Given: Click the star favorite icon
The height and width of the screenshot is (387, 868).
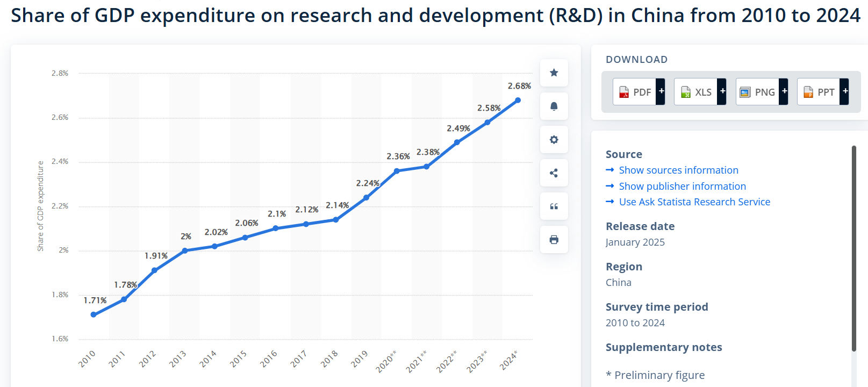Looking at the screenshot, I should (x=554, y=73).
